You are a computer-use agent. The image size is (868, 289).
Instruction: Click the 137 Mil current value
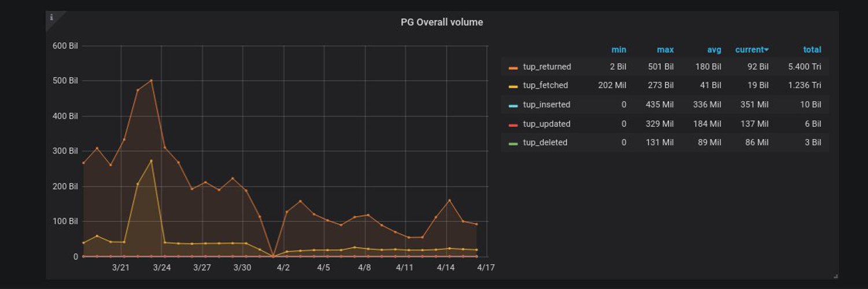[755, 124]
